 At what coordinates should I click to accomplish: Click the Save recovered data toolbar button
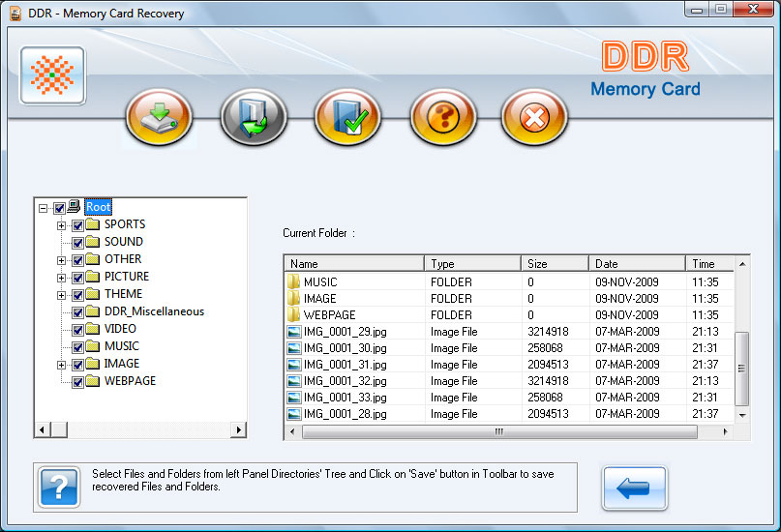click(159, 117)
